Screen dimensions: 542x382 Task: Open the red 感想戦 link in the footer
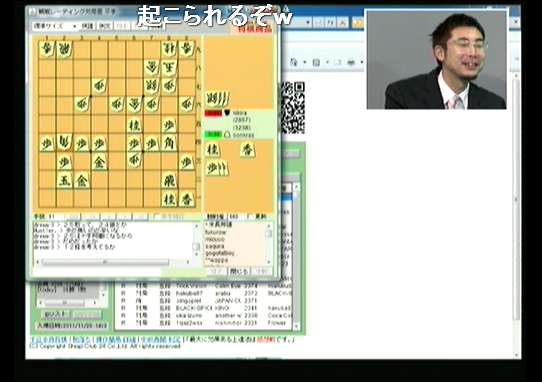(x=266, y=339)
